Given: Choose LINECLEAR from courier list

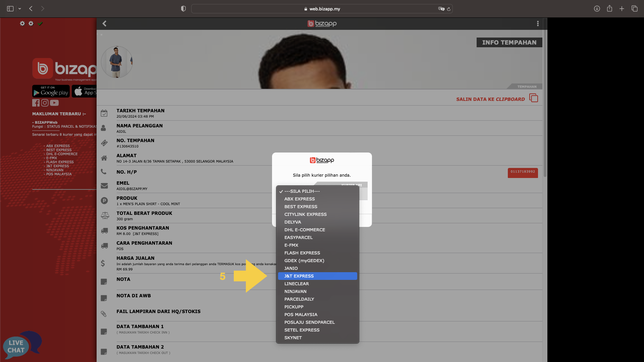Looking at the screenshot, I should (318, 284).
